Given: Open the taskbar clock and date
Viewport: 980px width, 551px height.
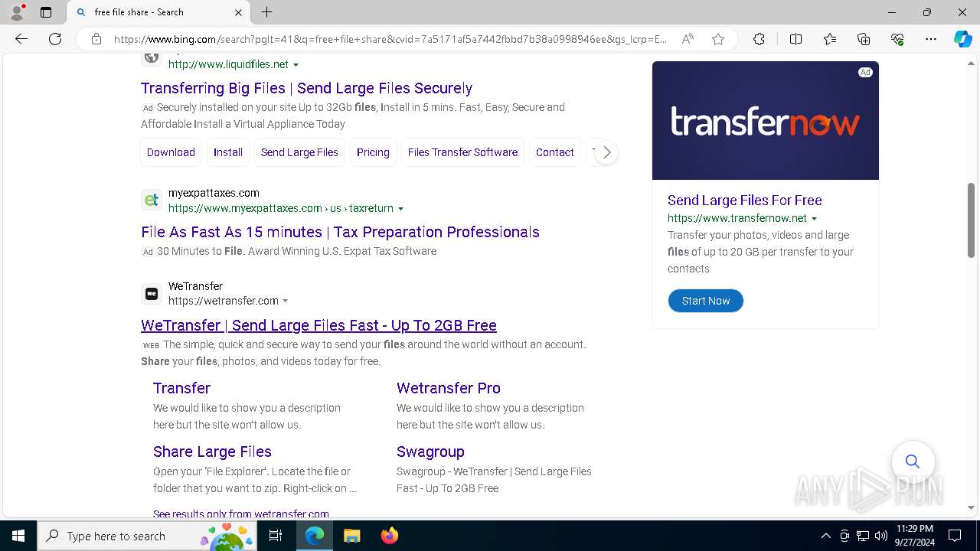Looking at the screenshot, I should 914,536.
